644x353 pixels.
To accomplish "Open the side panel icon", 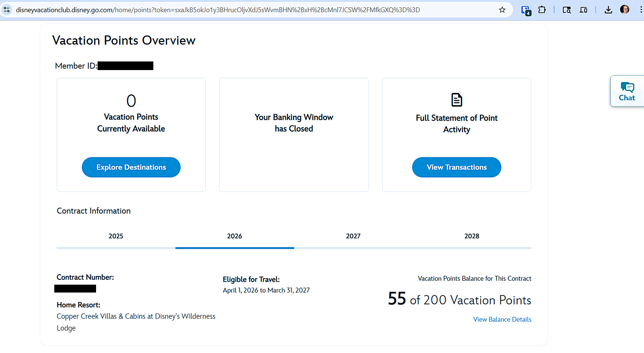I will click(x=583, y=10).
